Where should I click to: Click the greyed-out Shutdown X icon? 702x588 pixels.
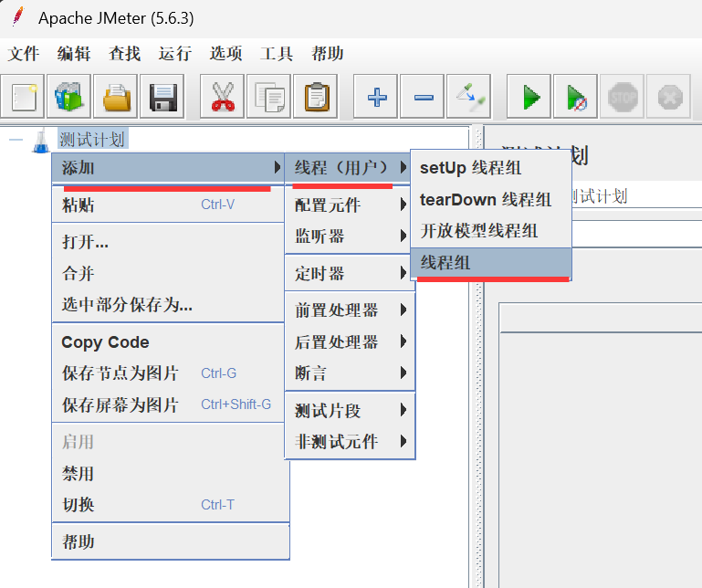click(x=669, y=97)
